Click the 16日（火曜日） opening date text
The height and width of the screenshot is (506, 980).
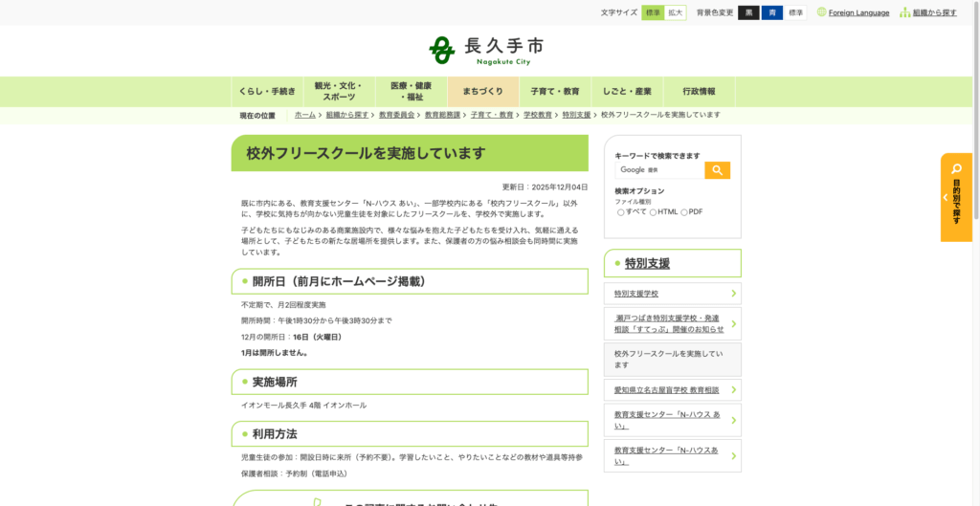pos(318,337)
